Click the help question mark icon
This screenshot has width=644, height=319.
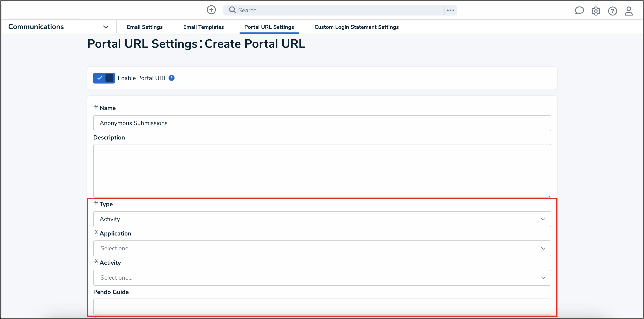tap(613, 11)
